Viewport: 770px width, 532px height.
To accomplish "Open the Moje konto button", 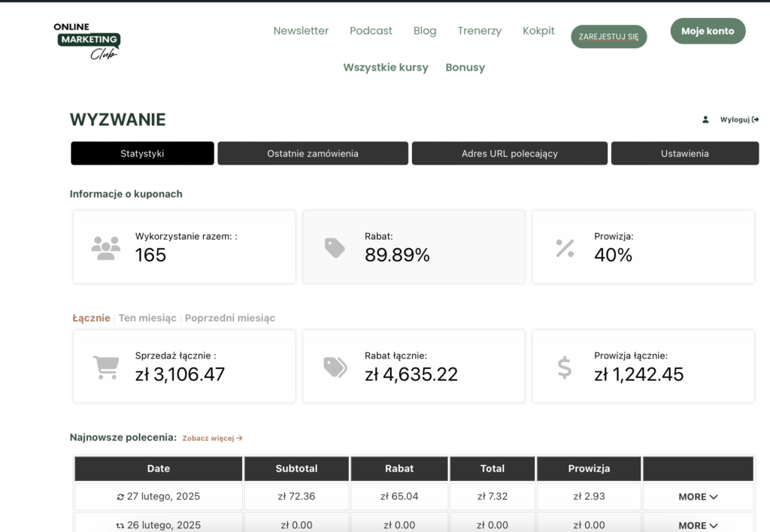I will 708,32.
